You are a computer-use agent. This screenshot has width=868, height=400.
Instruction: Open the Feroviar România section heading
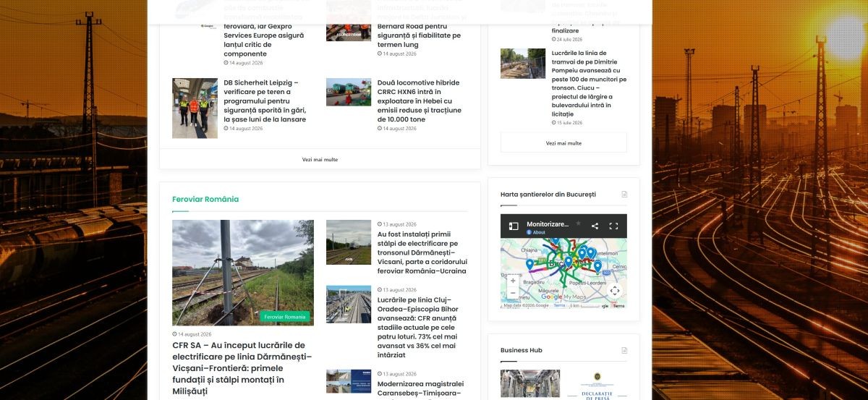point(205,199)
